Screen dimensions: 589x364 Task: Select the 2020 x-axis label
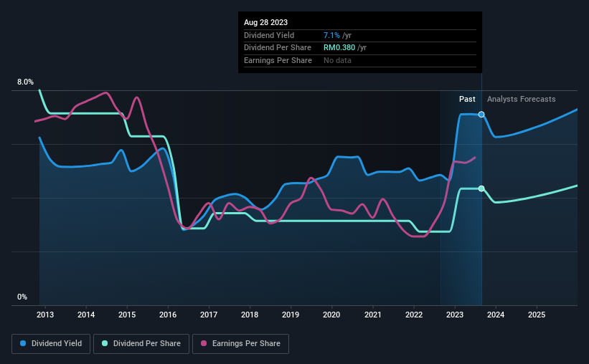click(x=331, y=315)
